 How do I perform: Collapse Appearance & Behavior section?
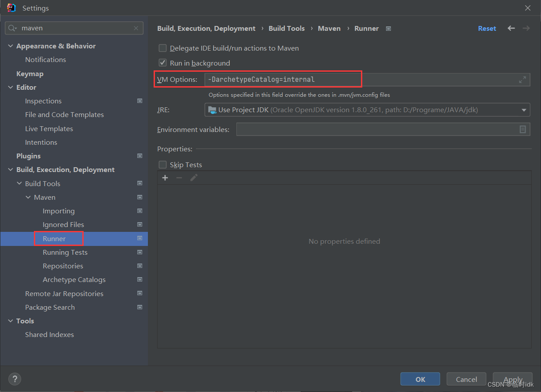11,46
